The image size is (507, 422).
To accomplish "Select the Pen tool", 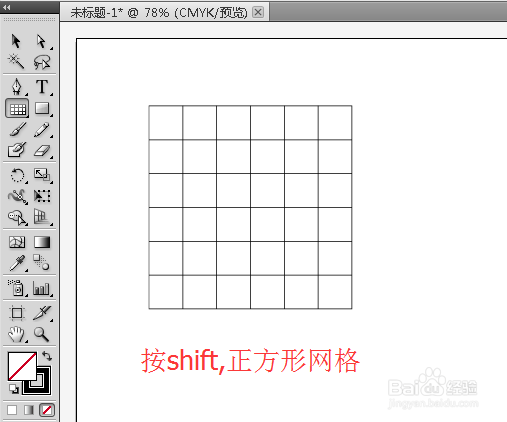I will click(x=17, y=87).
